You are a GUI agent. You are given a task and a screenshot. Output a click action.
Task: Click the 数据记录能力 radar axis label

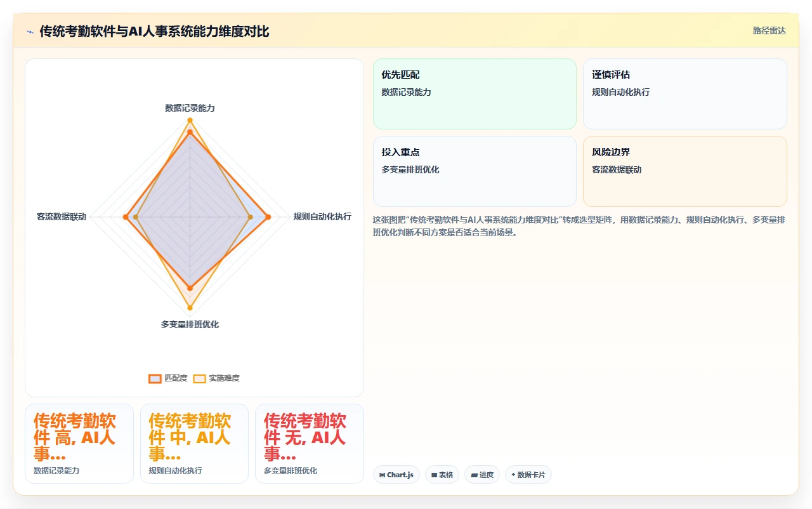point(190,108)
